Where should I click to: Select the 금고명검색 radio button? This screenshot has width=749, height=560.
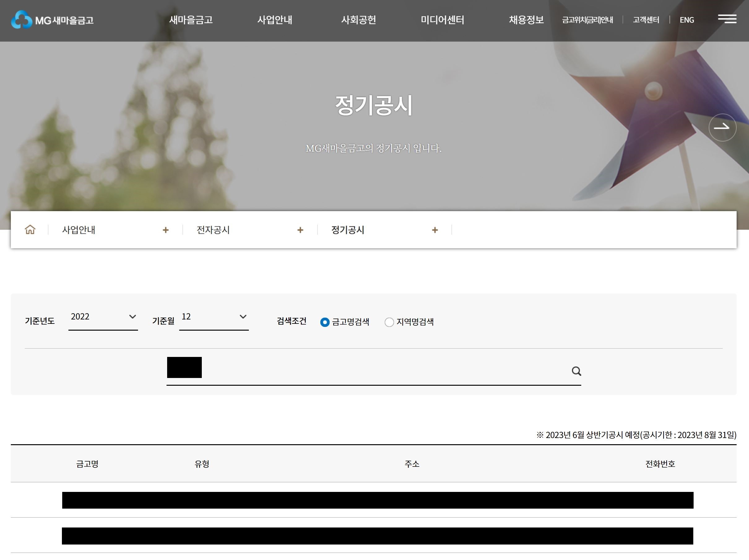coord(325,322)
